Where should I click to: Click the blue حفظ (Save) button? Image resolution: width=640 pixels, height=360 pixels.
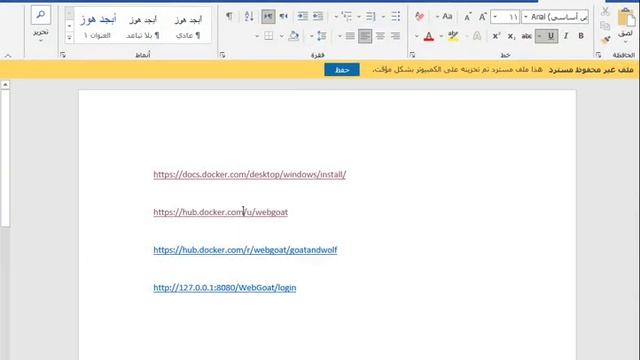342,69
